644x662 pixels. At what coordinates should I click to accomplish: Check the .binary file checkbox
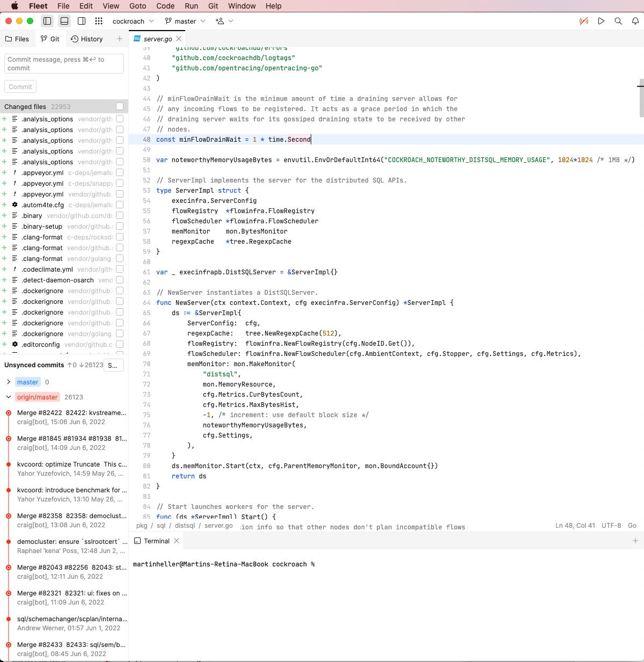coord(120,215)
